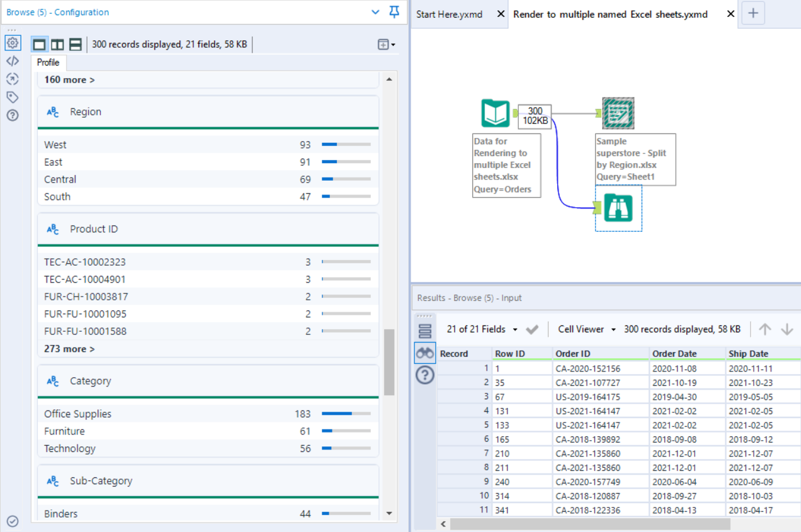Open the Help question-mark icon in sidebar
Viewport: 801px width, 532px height.
click(x=13, y=115)
